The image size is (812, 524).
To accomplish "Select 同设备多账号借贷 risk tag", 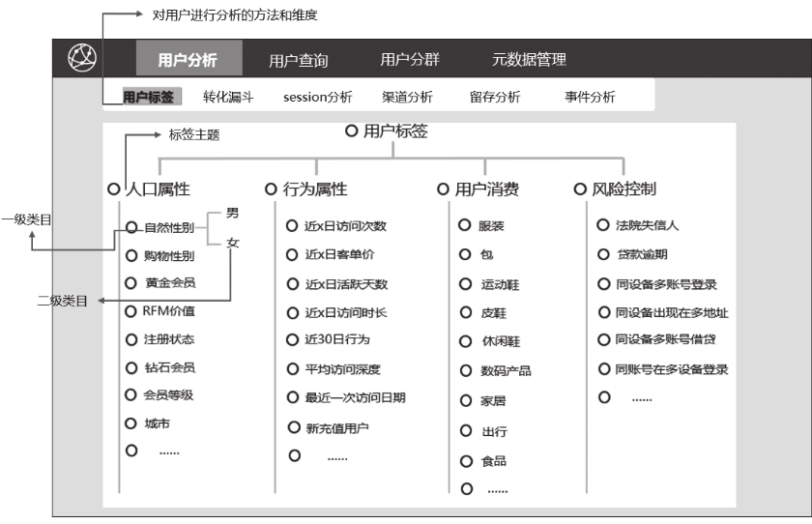I will click(657, 339).
